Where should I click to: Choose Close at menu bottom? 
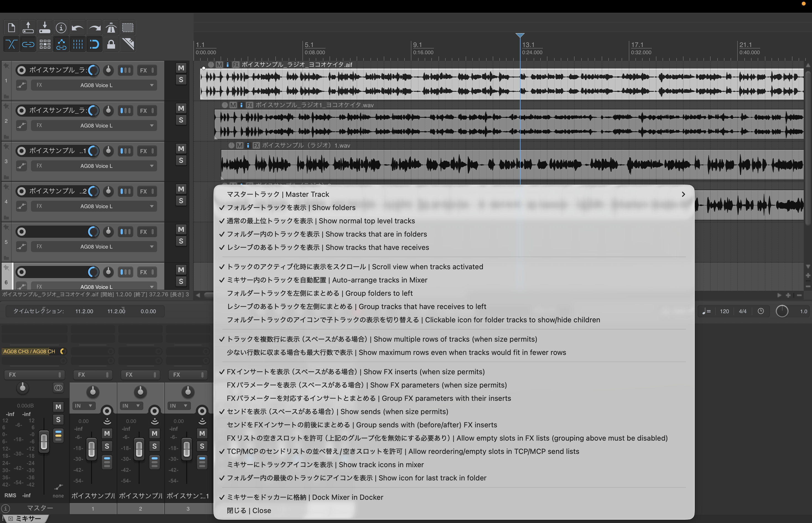coord(454,511)
